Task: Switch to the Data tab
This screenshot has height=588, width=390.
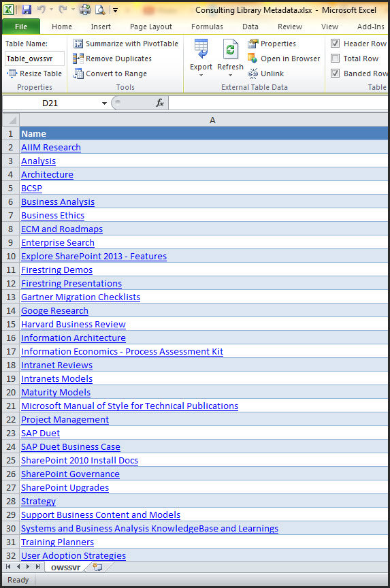Action: click(x=250, y=27)
